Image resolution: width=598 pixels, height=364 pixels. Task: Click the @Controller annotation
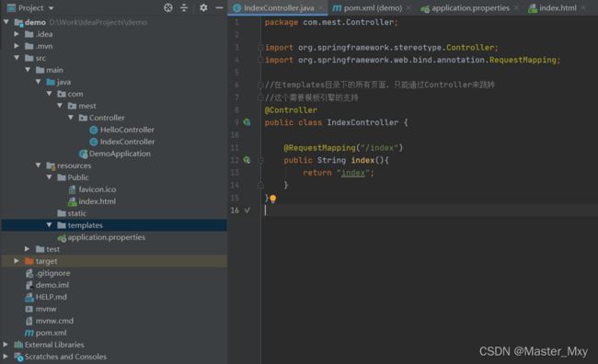pos(291,109)
